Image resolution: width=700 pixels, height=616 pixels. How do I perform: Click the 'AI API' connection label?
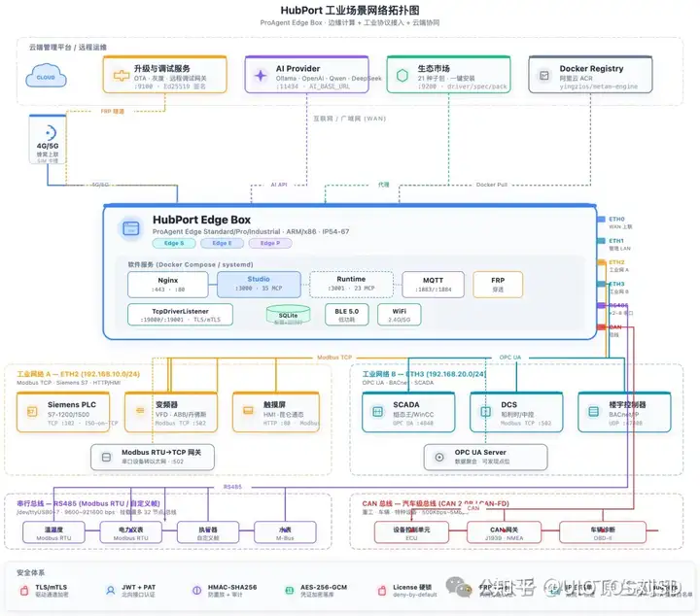279,185
